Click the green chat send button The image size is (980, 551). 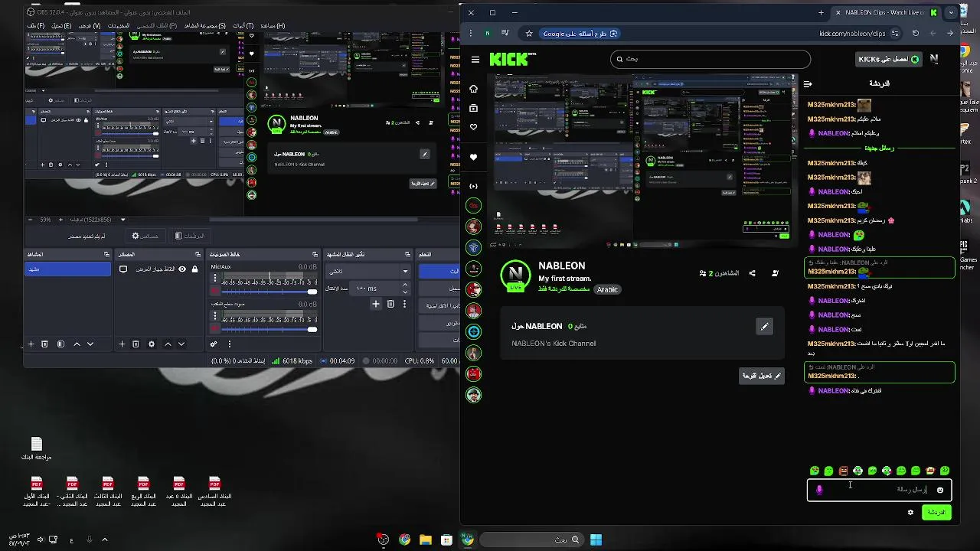(x=936, y=512)
